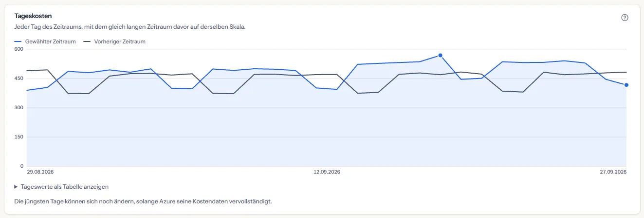
Task: Click the dark Vorheriger Zeitraum legend line marker
Action: tap(87, 41)
